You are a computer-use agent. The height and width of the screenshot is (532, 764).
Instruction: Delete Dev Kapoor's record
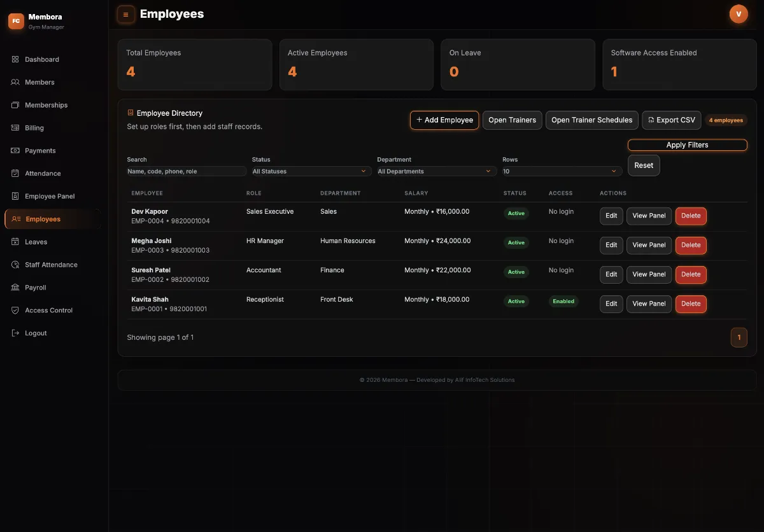pyautogui.click(x=691, y=216)
